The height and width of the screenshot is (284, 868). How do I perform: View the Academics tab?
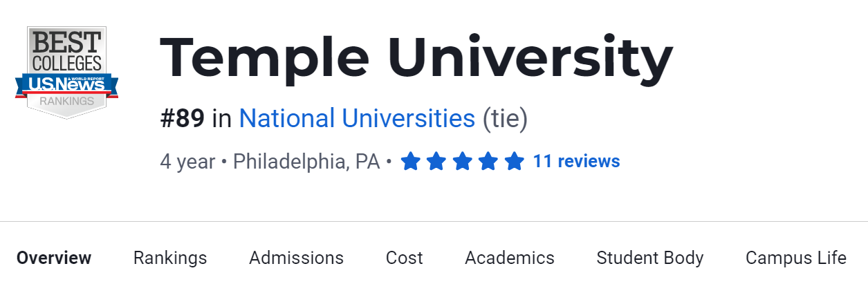pyautogui.click(x=510, y=258)
